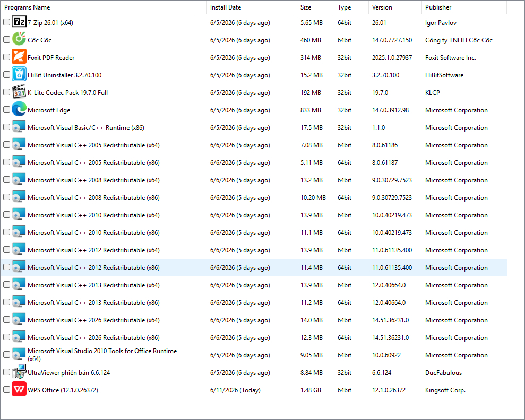525x420 pixels.
Task: Click the Visual C++ 2013 (x86) icon
Action: tap(19, 302)
